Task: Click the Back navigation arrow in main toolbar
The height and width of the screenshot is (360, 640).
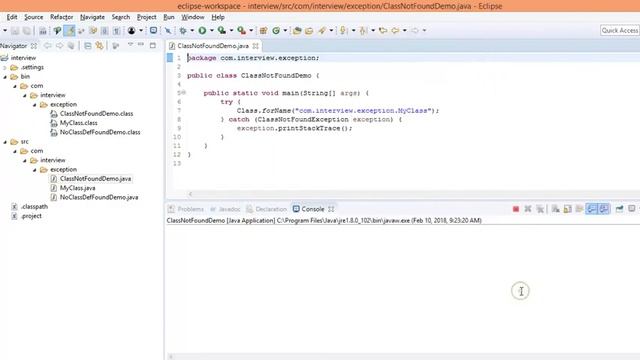Action: tap(395, 31)
